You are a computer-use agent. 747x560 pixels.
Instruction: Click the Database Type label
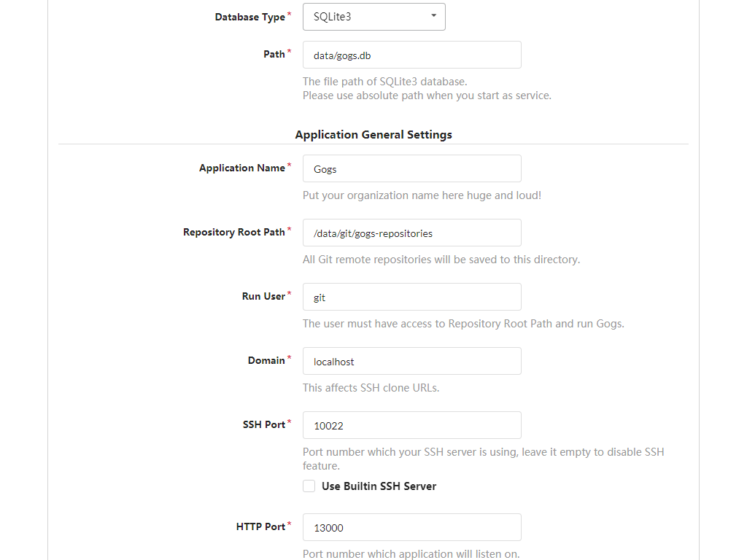249,17
